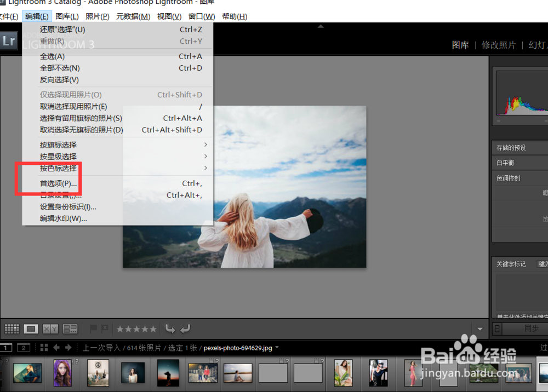This screenshot has width=548, height=392.
Task: Toggle sync switch left of 同步
Action: pyautogui.click(x=497, y=328)
